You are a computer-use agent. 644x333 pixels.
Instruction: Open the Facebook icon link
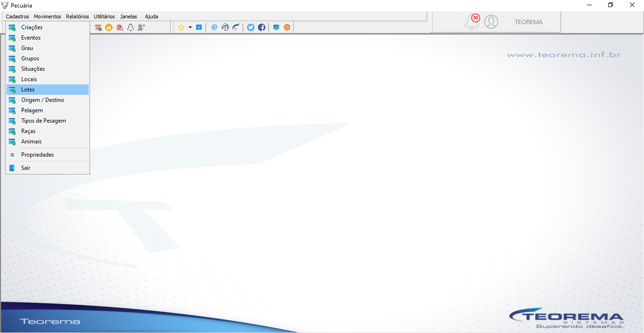pos(262,27)
